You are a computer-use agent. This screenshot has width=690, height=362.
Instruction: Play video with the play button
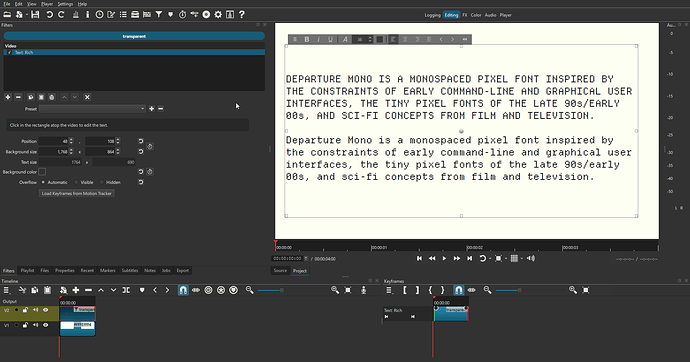tap(444, 259)
